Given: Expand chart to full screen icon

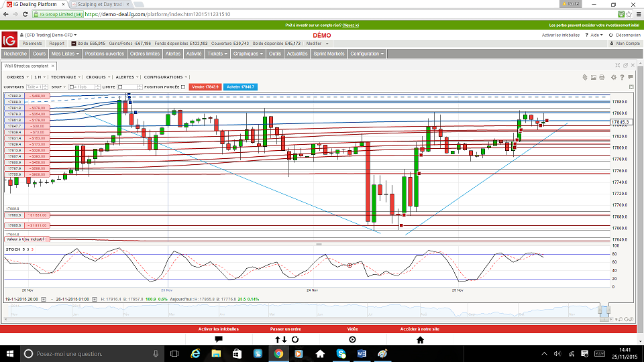Looking at the screenshot, I should click(x=631, y=87).
